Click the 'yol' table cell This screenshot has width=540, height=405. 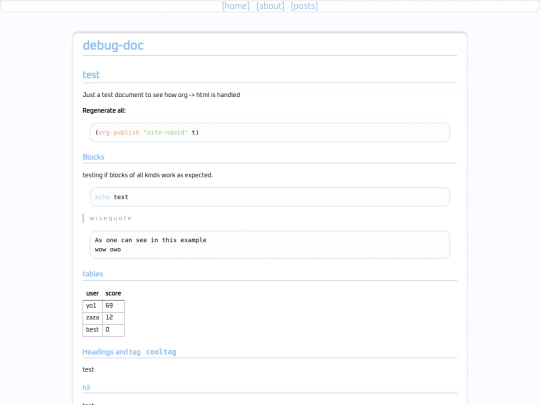pos(93,306)
